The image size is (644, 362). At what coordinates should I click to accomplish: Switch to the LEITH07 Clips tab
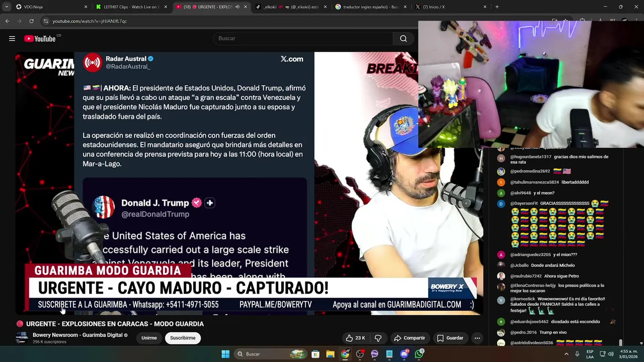(x=131, y=7)
